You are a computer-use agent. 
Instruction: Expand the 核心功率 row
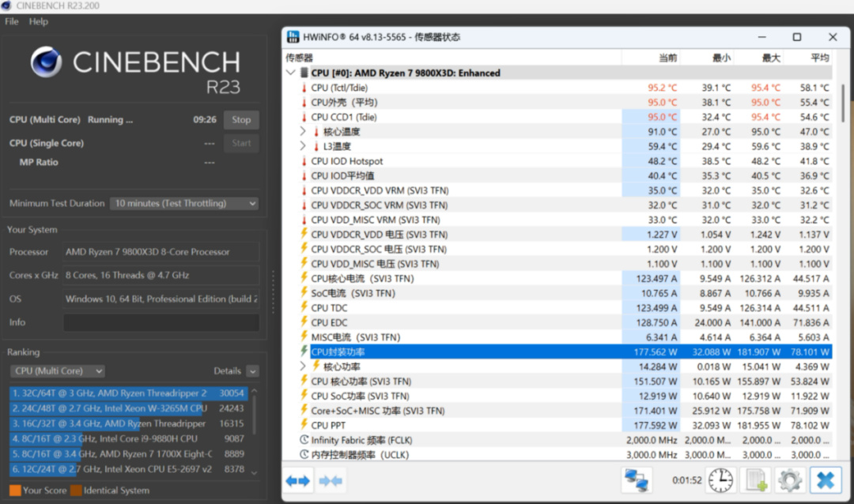(304, 367)
